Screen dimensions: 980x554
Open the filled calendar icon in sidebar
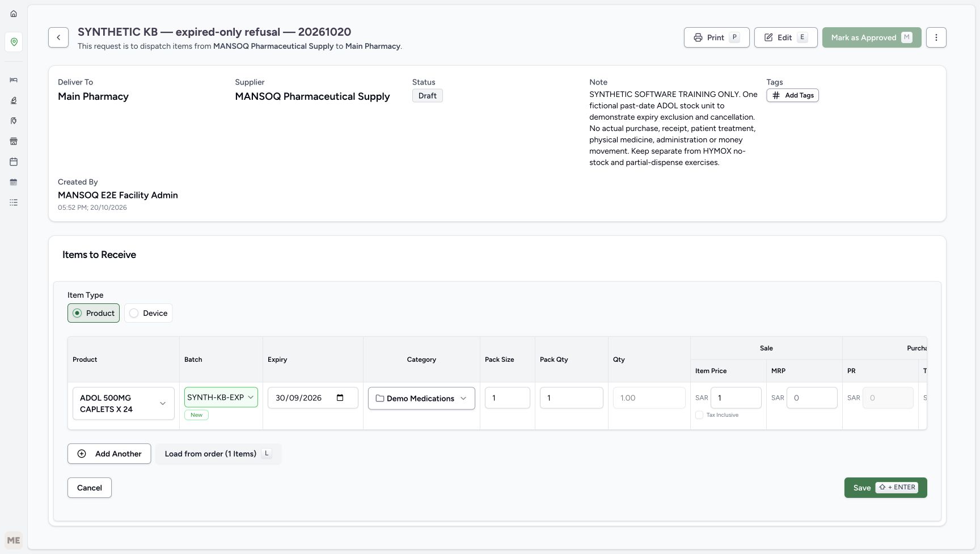pyautogui.click(x=14, y=182)
